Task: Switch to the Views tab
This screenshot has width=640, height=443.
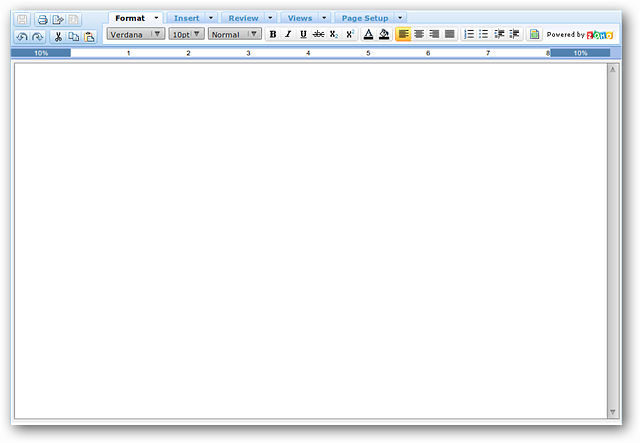Action: (300, 18)
